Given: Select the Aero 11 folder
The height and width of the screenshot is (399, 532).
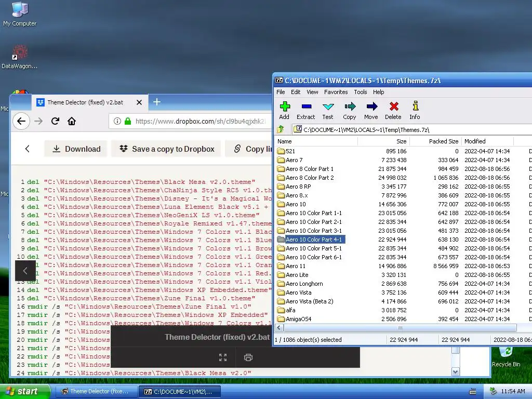Looking at the screenshot, I should [291, 265].
